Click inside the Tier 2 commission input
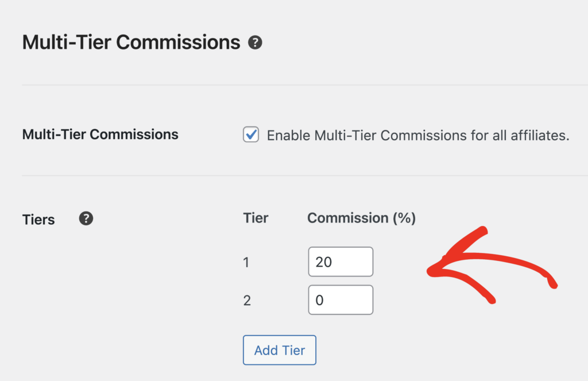This screenshot has width=588, height=381. click(341, 299)
